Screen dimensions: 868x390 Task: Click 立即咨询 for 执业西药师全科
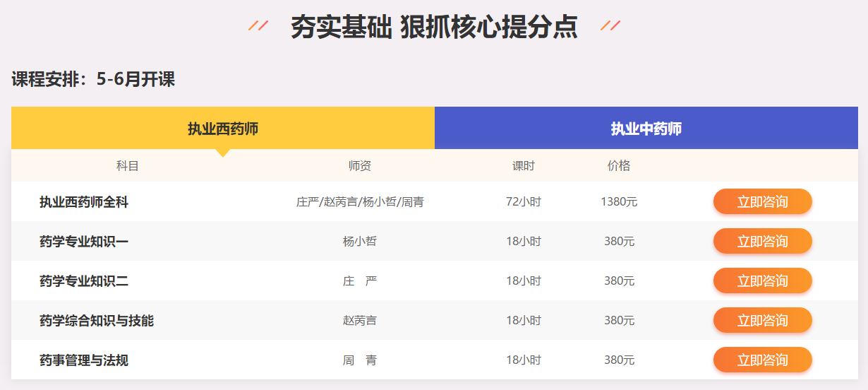[x=762, y=202]
